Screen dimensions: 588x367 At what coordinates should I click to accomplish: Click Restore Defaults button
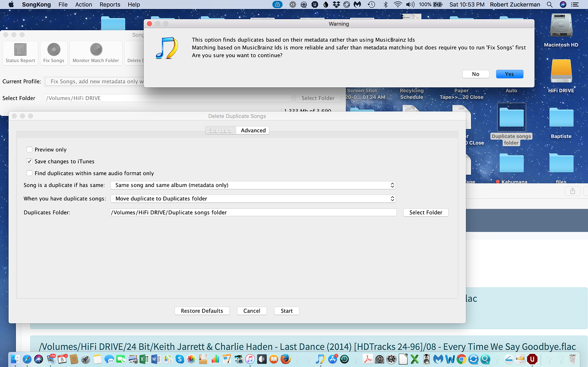[x=202, y=311]
